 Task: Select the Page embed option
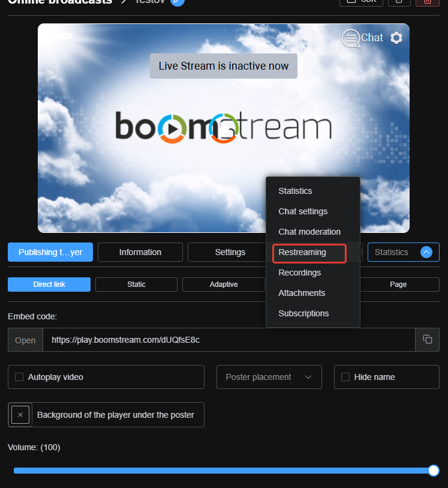point(398,285)
